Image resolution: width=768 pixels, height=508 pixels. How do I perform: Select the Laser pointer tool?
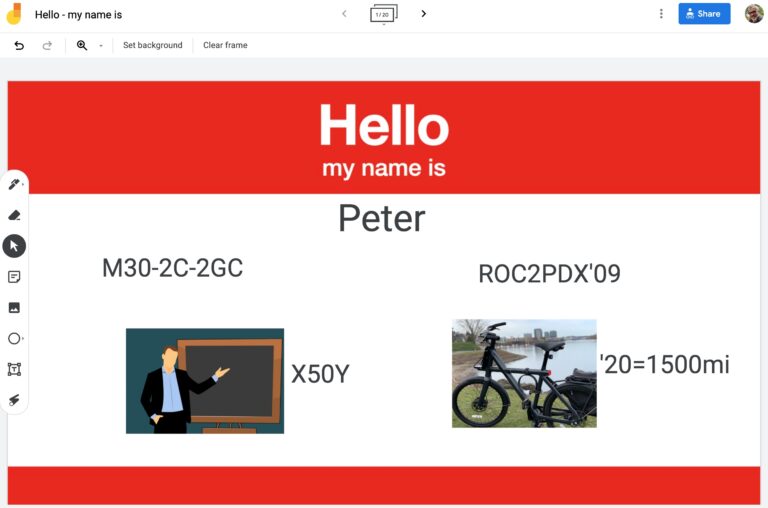tap(14, 400)
